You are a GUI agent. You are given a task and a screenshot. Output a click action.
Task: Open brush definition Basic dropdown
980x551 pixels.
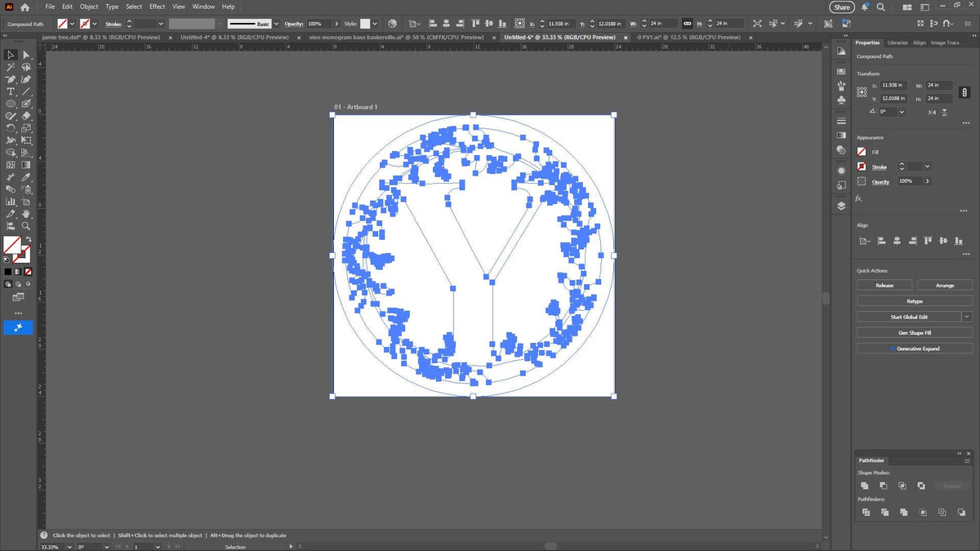coord(276,24)
